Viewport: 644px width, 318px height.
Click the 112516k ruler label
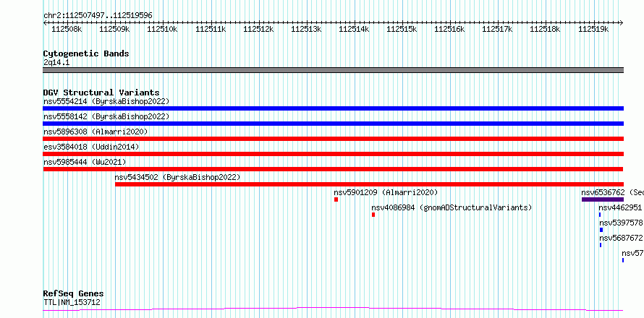coord(449,29)
